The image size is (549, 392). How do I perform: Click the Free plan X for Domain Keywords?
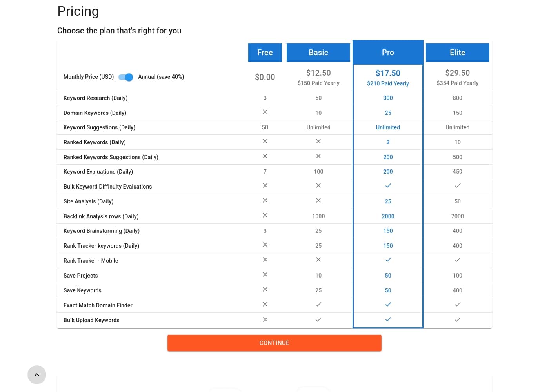[x=265, y=112]
